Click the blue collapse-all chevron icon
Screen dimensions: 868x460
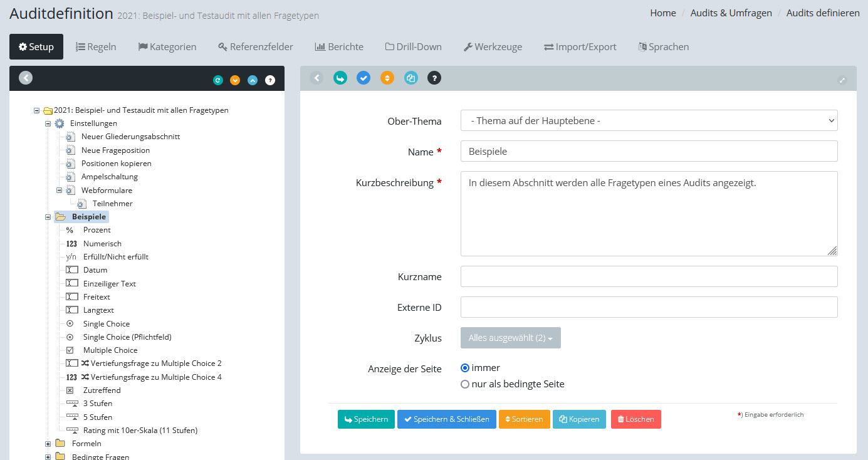click(x=253, y=80)
